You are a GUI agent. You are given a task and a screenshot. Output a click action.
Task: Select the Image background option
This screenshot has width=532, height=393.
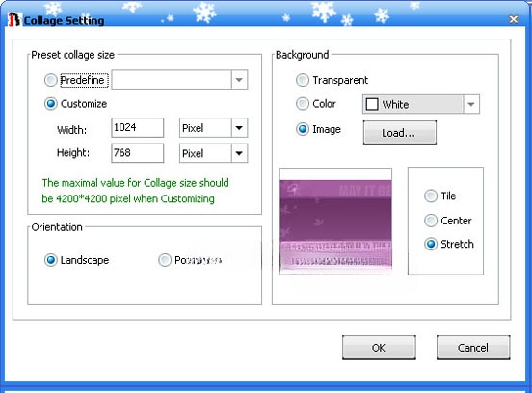click(x=303, y=129)
